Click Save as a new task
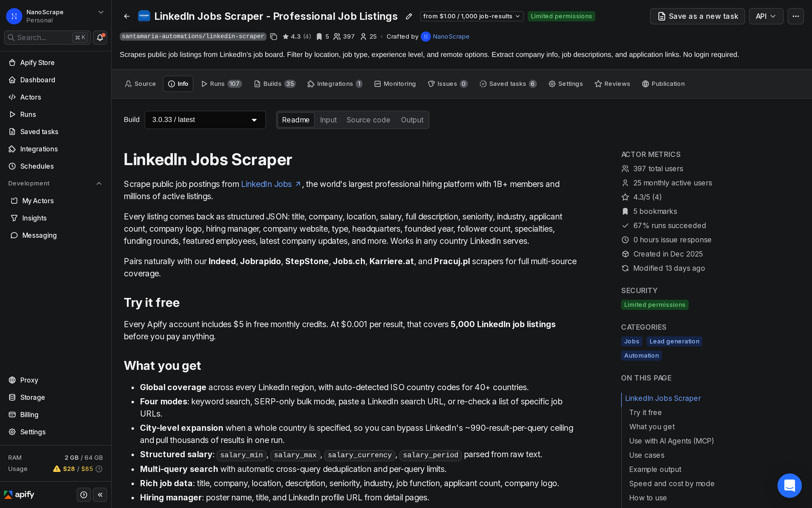Image resolution: width=812 pixels, height=508 pixels. pyautogui.click(x=697, y=16)
